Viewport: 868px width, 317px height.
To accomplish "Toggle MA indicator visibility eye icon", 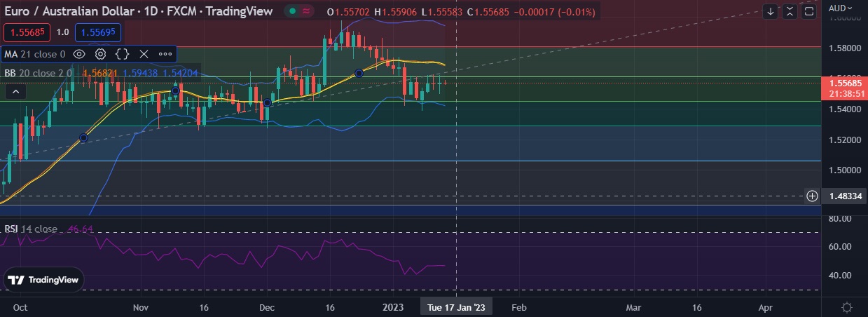I will point(79,54).
